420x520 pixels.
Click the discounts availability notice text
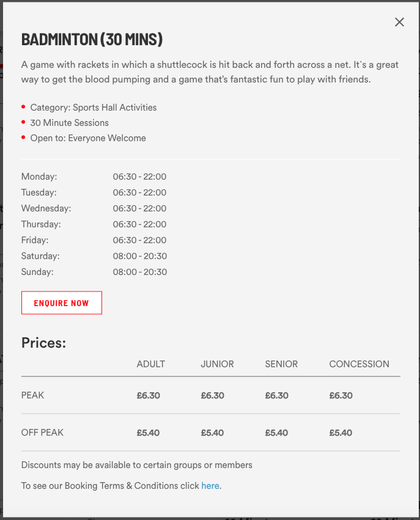tap(137, 464)
